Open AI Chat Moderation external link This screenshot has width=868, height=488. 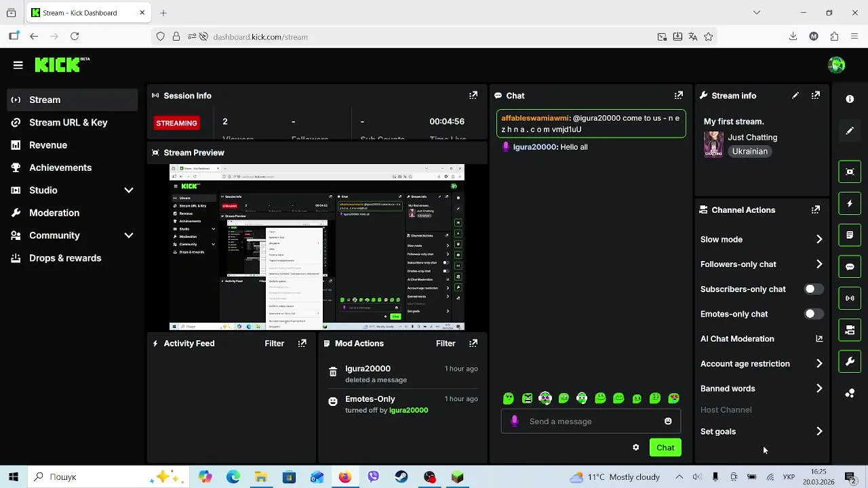pyautogui.click(x=819, y=339)
